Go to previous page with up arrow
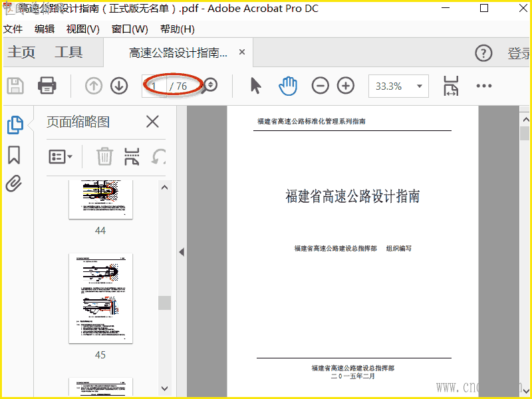Screen dimensions: 532x399 (x=94, y=86)
